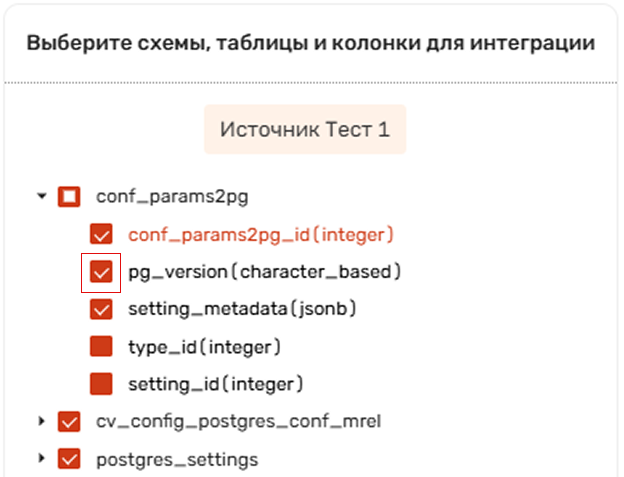Uncheck the setting_metadata (jsonb) checkbox
Viewport: 624px width, 477px height.
tap(101, 309)
